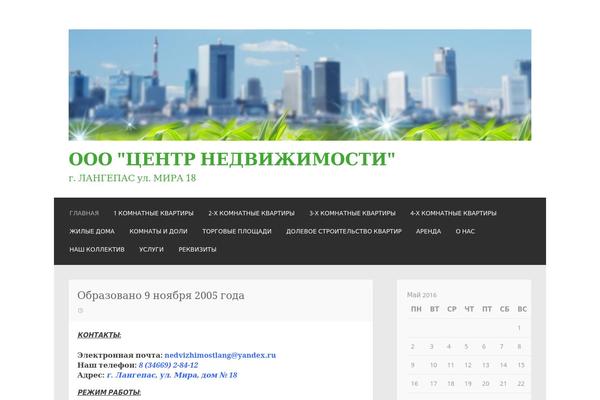Open the АРЕНДА page
The height and width of the screenshot is (400, 600).
click(x=428, y=231)
